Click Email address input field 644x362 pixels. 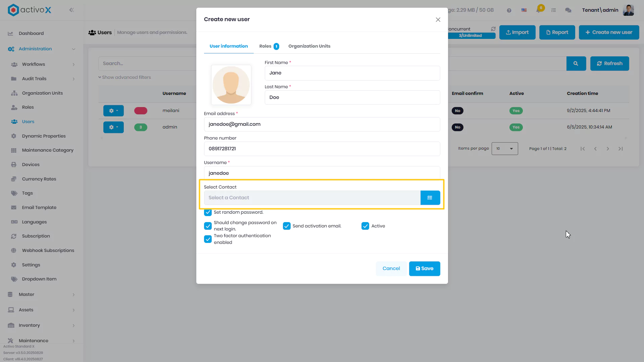click(322, 124)
